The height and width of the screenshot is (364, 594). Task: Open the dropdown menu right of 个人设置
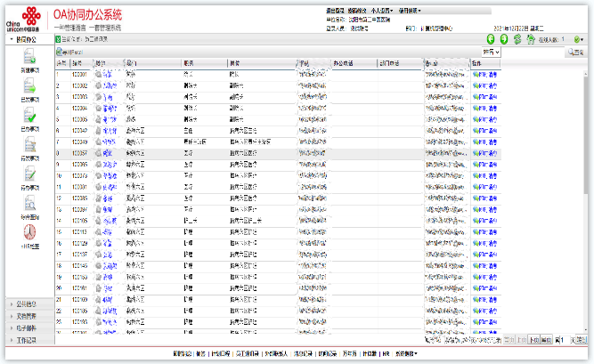410,11
